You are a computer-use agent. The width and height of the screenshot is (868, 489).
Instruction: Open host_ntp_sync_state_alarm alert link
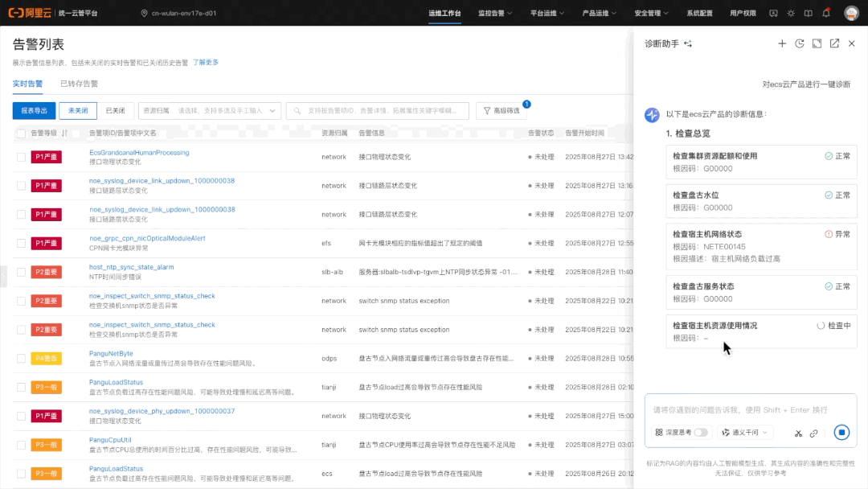(x=131, y=267)
